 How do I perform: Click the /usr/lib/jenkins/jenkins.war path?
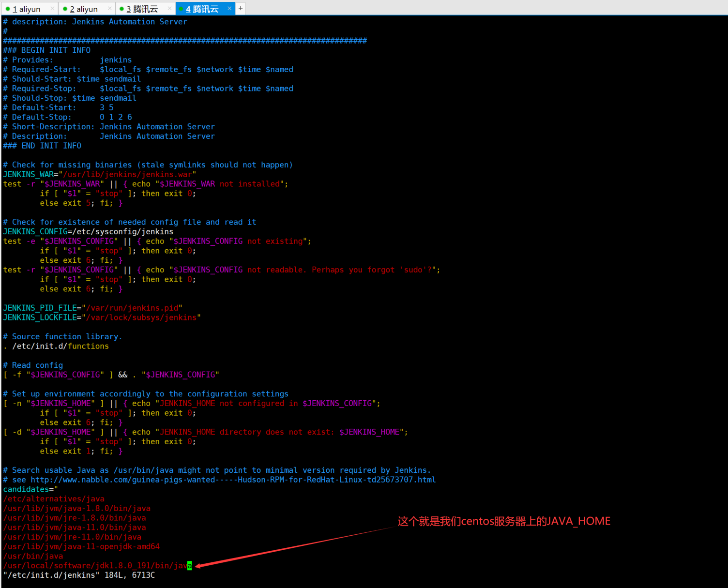(127, 174)
